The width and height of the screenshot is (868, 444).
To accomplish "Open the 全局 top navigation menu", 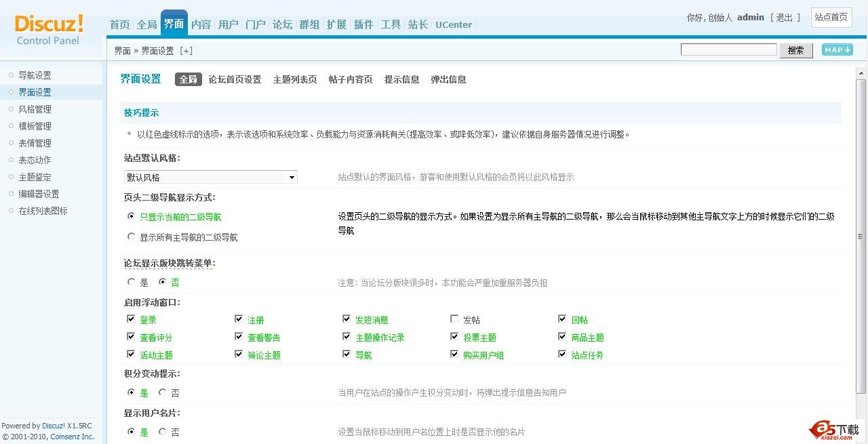I will 146,24.
